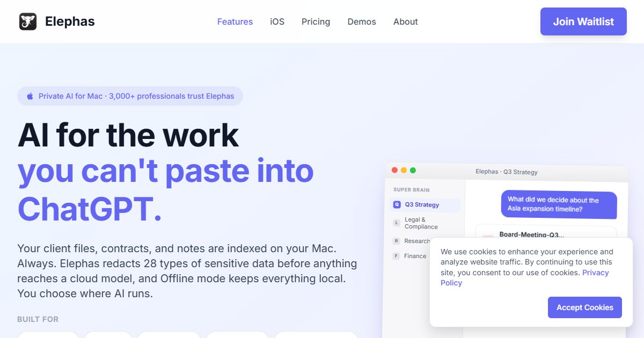The image size is (644, 338).
Task: Open the Demos nav item
Action: [x=362, y=21]
